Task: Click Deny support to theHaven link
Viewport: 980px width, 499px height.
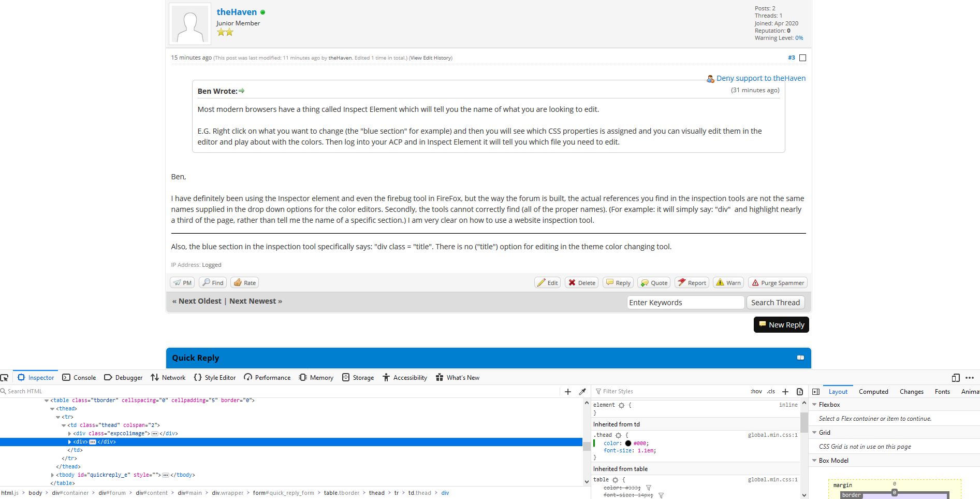Action: (x=761, y=78)
